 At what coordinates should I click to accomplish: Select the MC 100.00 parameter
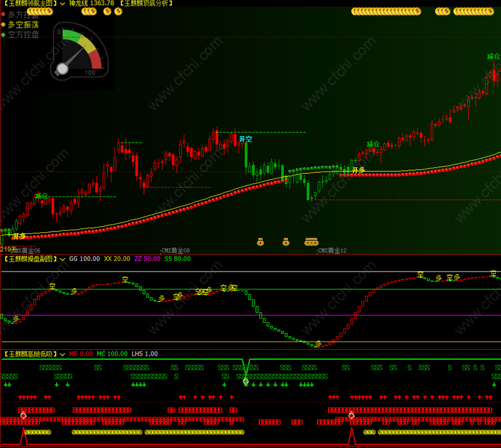[x=112, y=354]
